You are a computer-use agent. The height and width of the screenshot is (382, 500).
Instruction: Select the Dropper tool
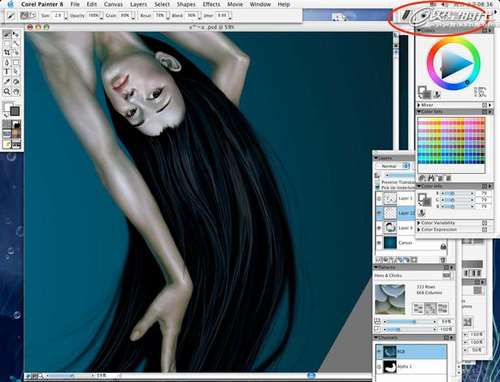point(7,81)
